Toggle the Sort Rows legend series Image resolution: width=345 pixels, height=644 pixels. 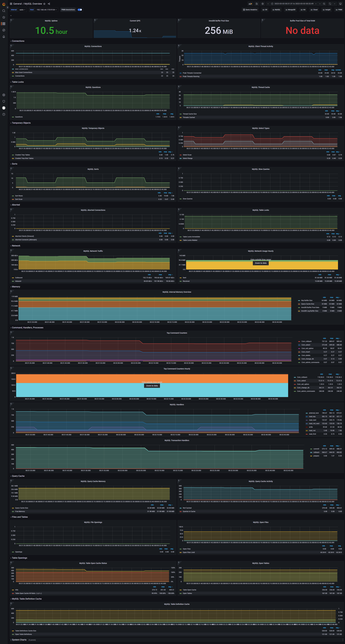tap(19, 196)
